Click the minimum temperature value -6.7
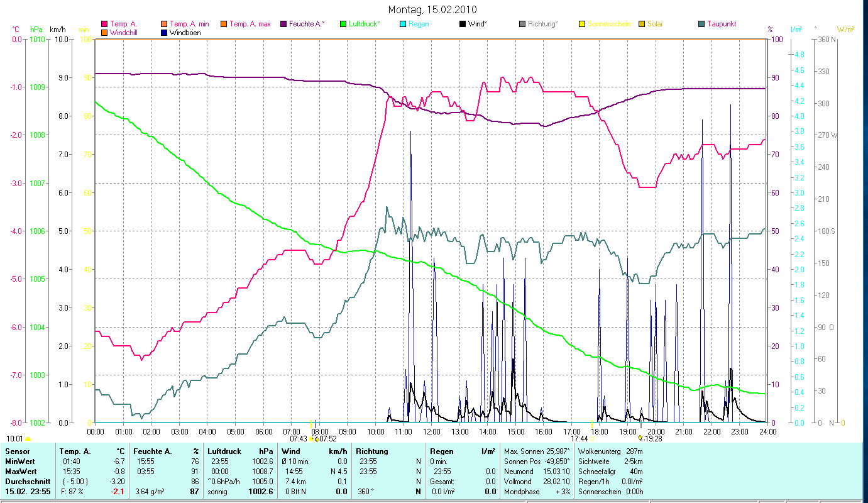 [x=119, y=462]
